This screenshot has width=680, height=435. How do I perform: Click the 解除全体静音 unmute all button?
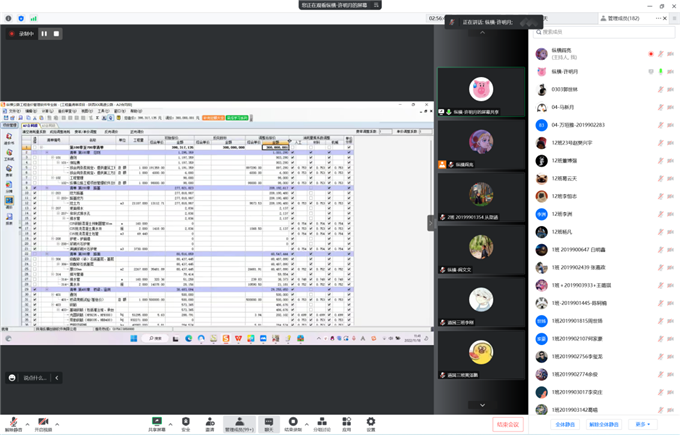coord(605,424)
